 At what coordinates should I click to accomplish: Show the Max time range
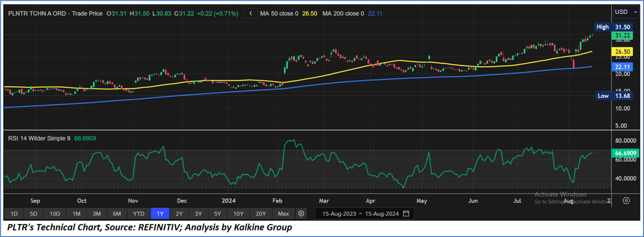coord(284,214)
